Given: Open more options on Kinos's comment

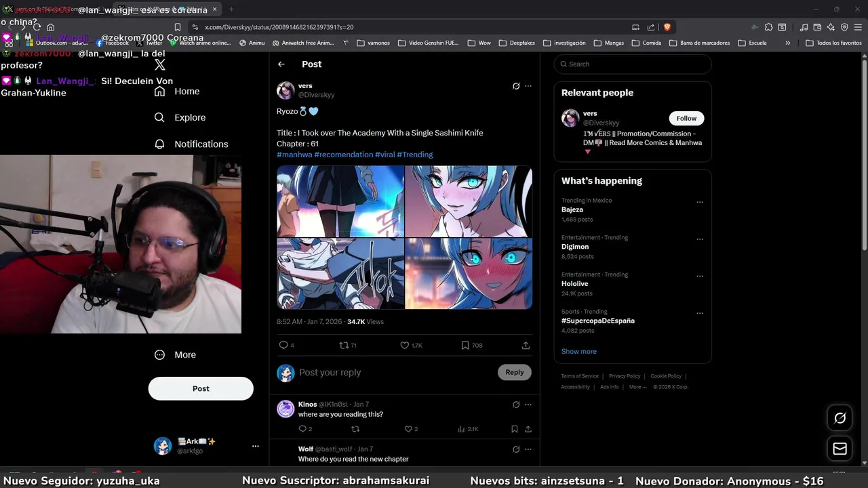Looking at the screenshot, I should point(528,405).
